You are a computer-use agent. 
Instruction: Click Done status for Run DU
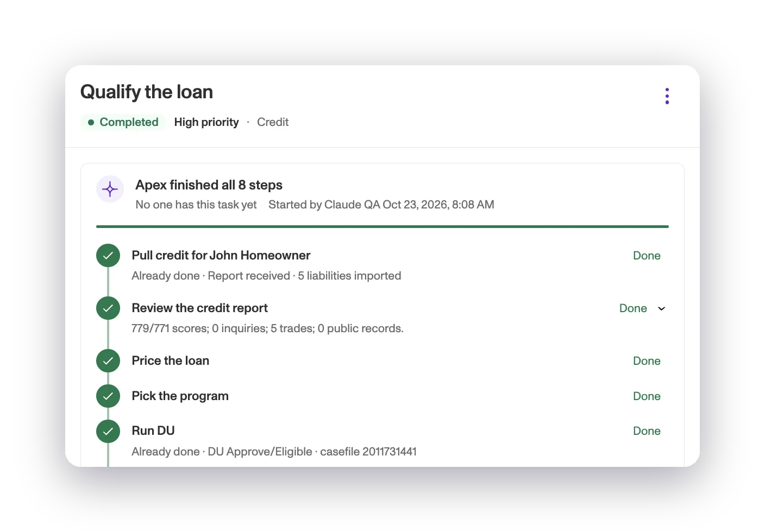pyautogui.click(x=647, y=431)
